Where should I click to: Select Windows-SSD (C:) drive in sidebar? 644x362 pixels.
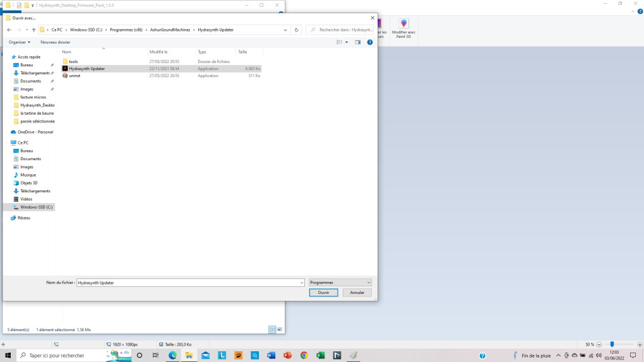36,207
